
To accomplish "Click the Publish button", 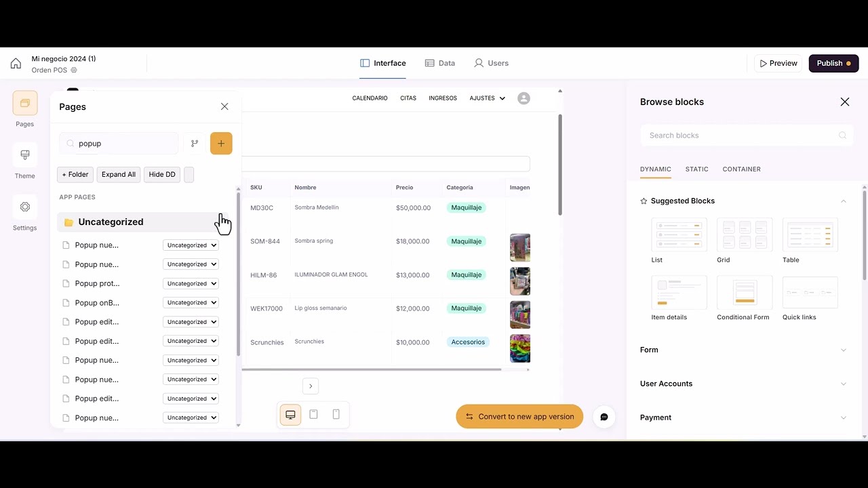I will [833, 63].
